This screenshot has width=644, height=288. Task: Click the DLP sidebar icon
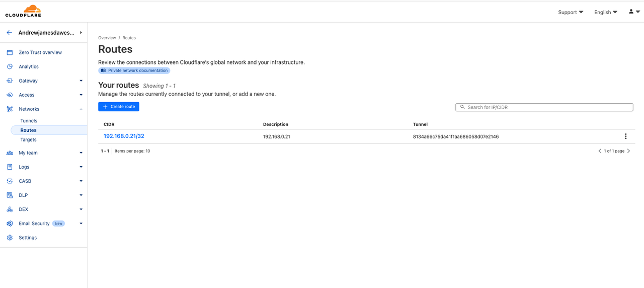pyautogui.click(x=10, y=195)
